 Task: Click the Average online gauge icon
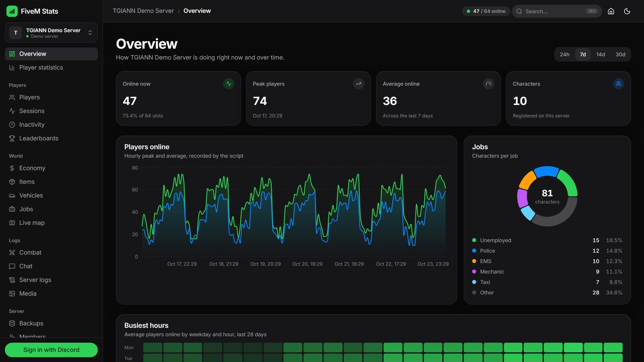488,84
